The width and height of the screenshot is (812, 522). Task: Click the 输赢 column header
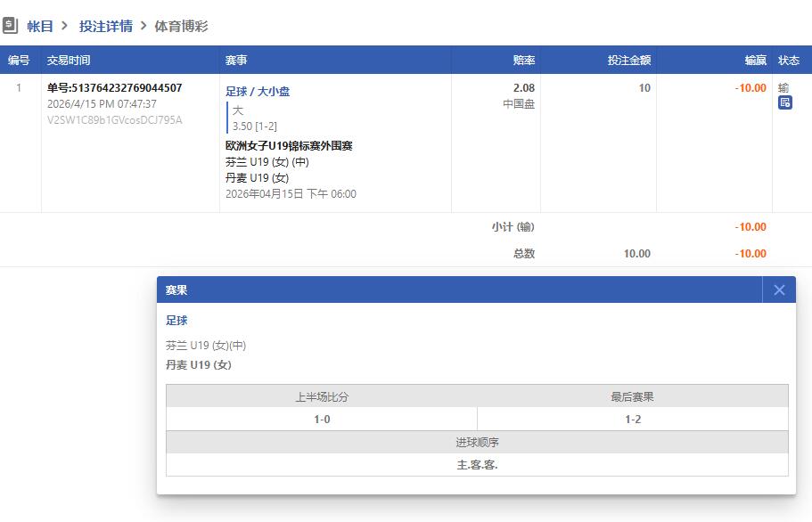(x=755, y=60)
